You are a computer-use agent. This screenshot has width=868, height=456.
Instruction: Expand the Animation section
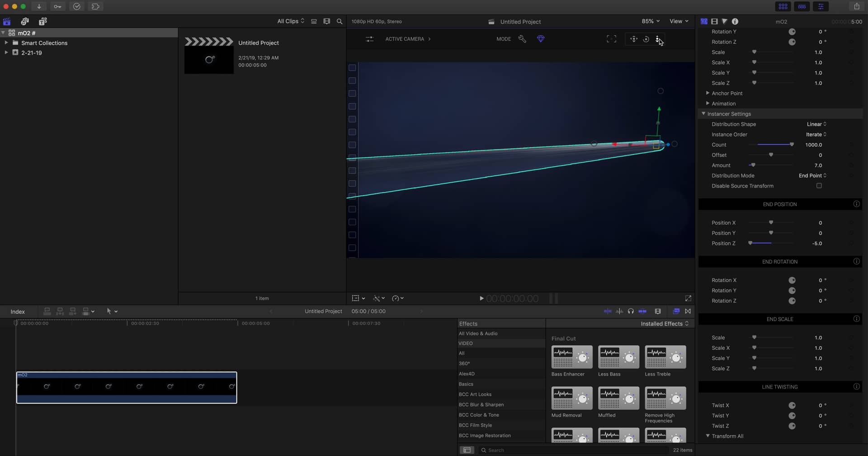(708, 103)
